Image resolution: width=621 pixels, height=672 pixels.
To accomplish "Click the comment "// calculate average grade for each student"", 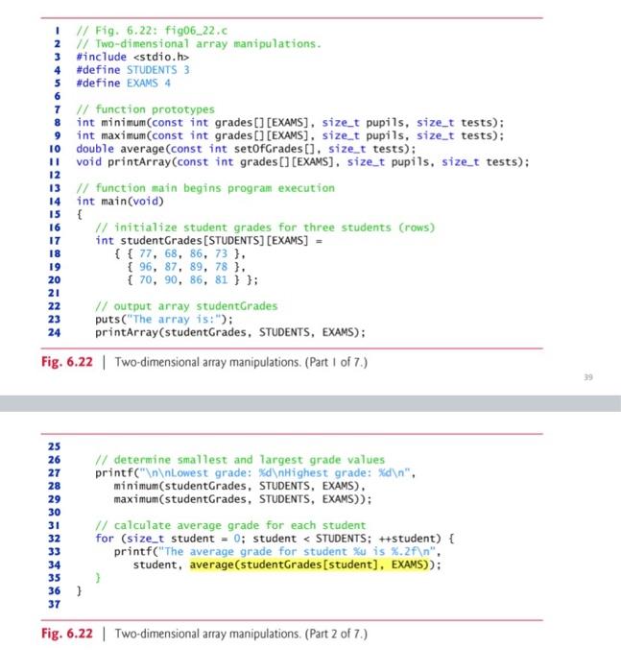I will (230, 525).
